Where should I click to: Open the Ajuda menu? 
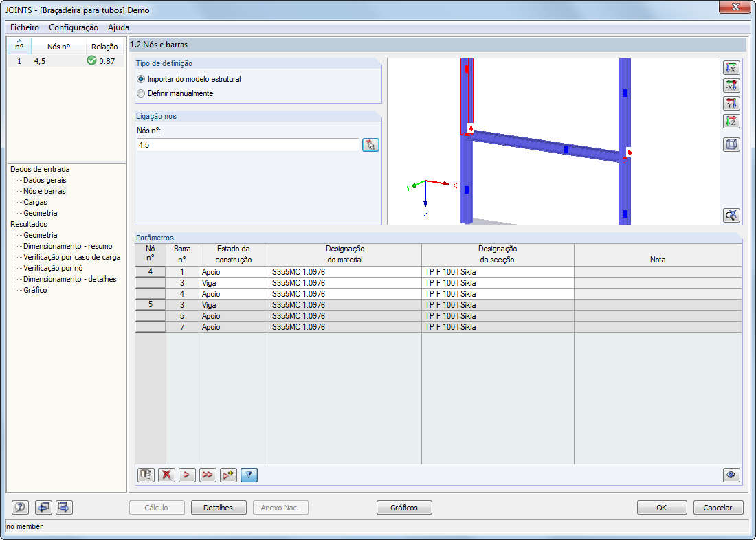click(x=119, y=27)
